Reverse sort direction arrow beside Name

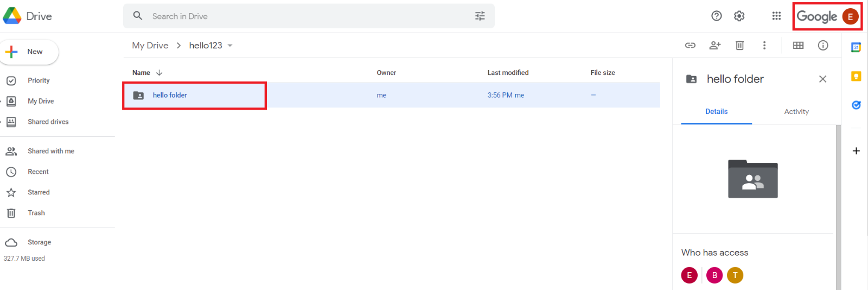(159, 73)
